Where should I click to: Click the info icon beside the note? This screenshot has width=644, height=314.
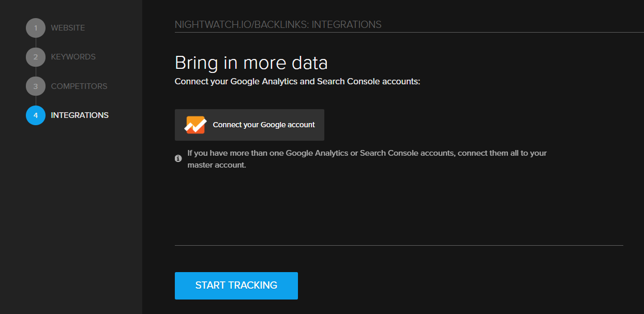point(178,158)
